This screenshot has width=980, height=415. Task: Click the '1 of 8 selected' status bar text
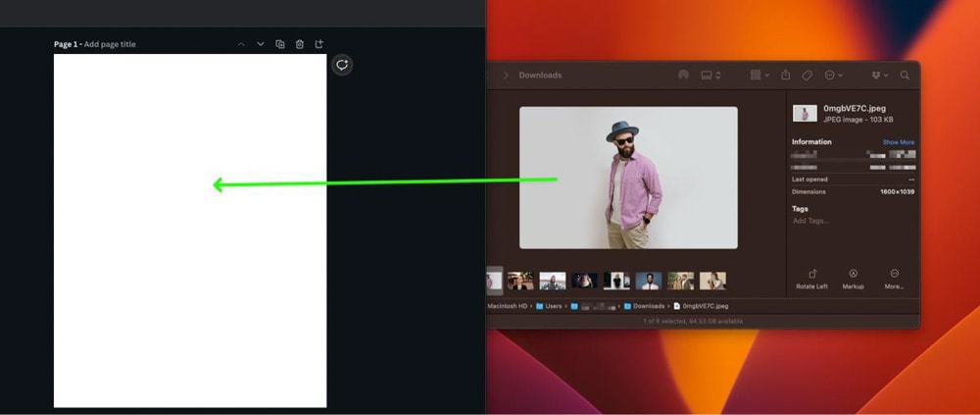coord(693,322)
